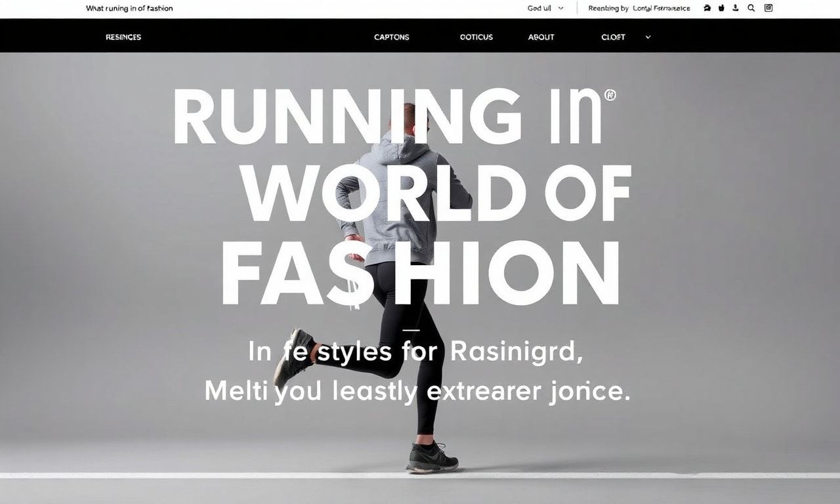Select the OOTICUS menu item

(x=475, y=37)
